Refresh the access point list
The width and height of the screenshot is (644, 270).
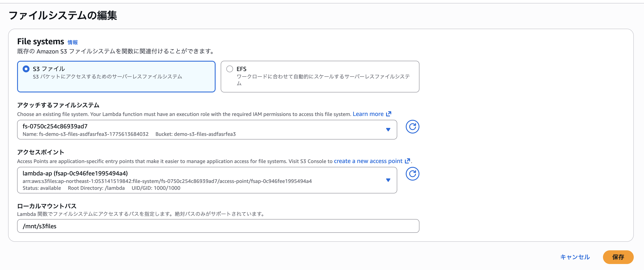tap(413, 174)
